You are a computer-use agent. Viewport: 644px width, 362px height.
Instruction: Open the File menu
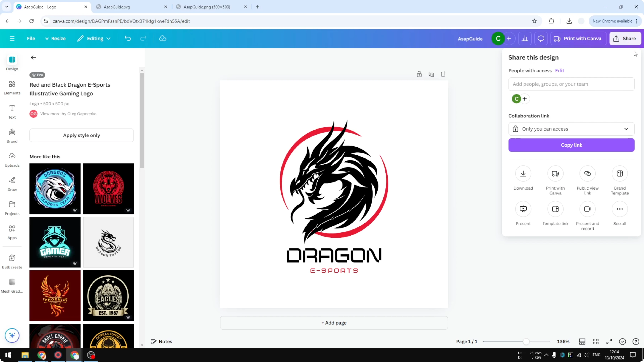point(31,39)
